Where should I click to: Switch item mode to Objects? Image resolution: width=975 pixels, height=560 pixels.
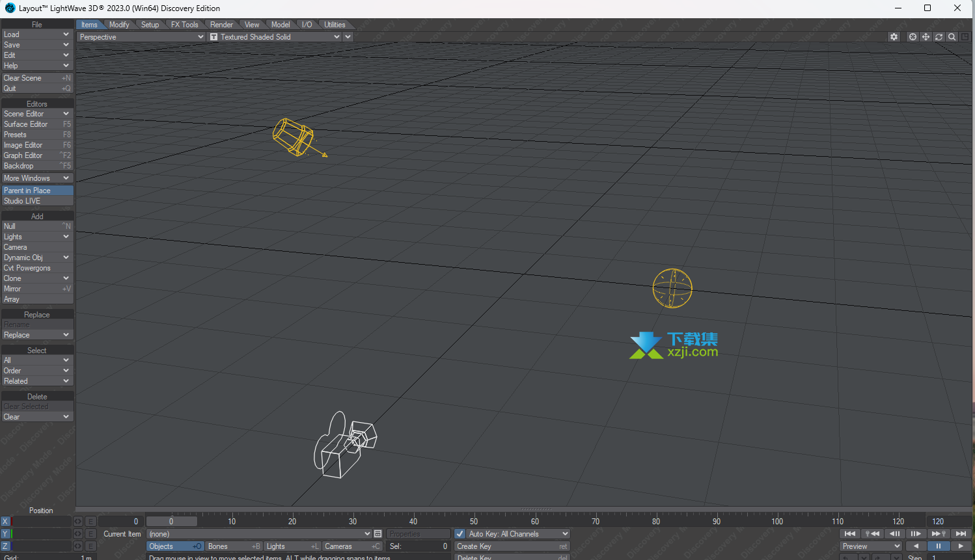pyautogui.click(x=175, y=546)
